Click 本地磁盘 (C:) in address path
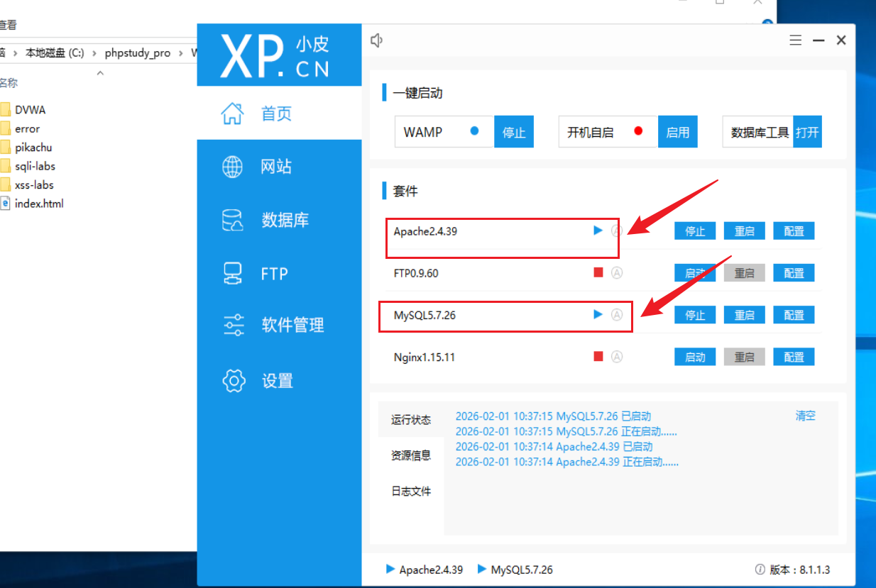Viewport: 876px width, 588px height. coord(55,52)
